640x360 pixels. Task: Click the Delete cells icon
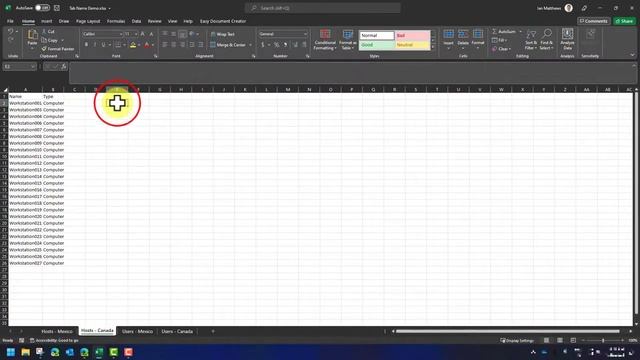[463, 34]
